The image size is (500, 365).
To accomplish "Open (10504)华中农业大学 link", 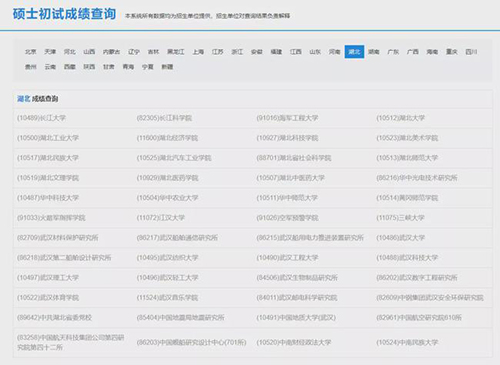I will pos(167,198).
